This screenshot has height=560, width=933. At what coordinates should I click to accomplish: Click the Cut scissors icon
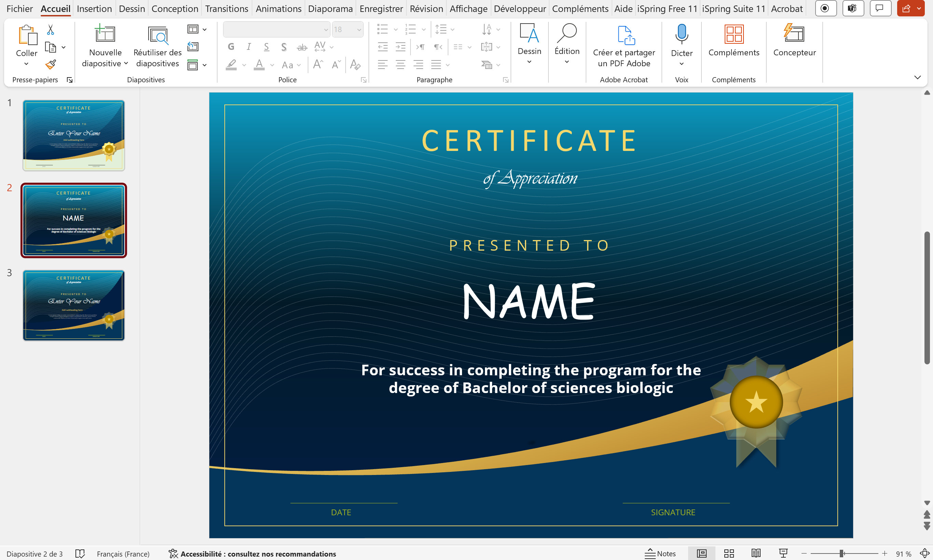tap(50, 29)
